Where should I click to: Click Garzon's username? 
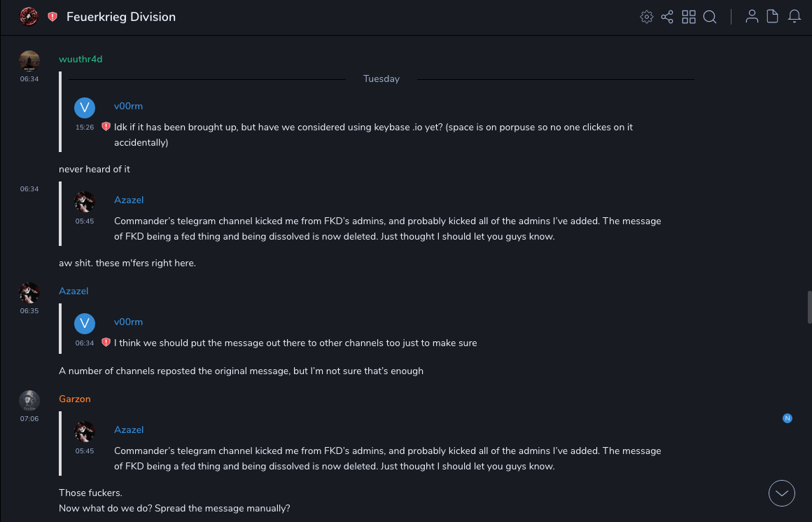pyautogui.click(x=75, y=399)
